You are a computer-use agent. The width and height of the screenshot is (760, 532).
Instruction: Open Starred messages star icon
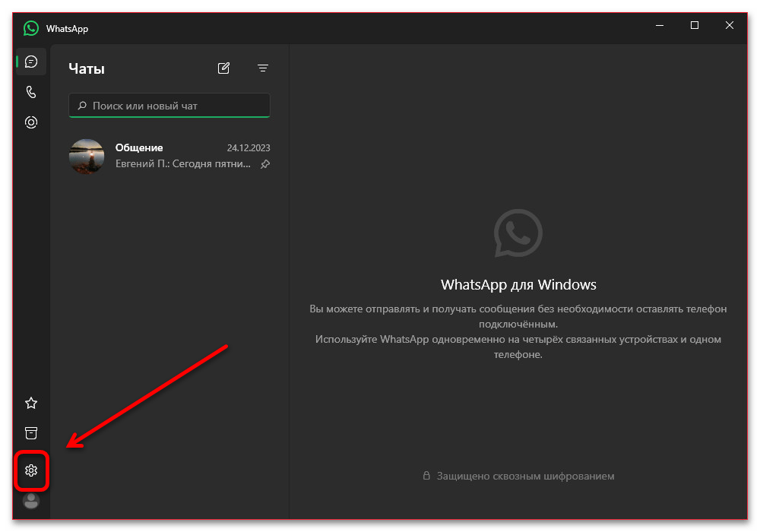coord(31,403)
